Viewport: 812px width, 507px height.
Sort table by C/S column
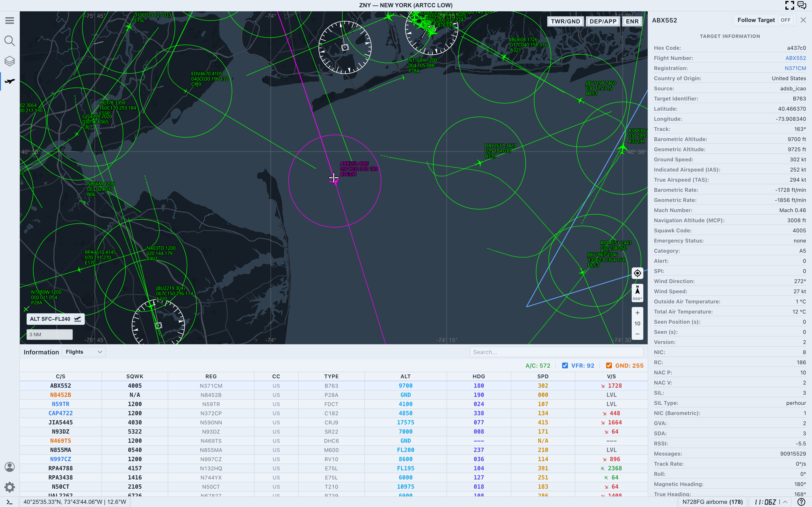coord(61,376)
